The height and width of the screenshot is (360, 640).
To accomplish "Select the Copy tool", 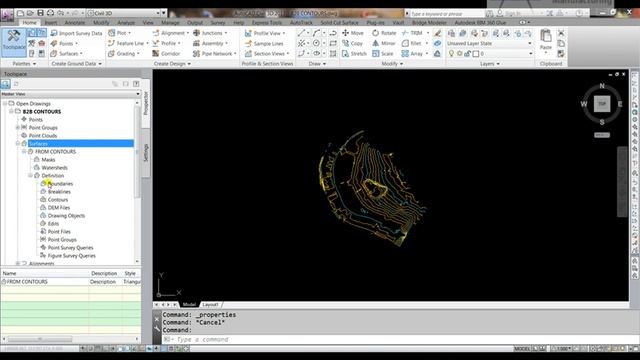I will click(352, 43).
